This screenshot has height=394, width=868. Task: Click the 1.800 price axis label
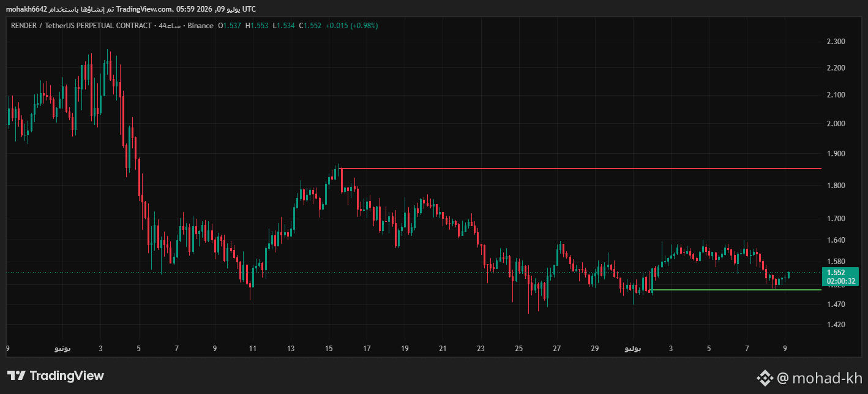coord(836,186)
